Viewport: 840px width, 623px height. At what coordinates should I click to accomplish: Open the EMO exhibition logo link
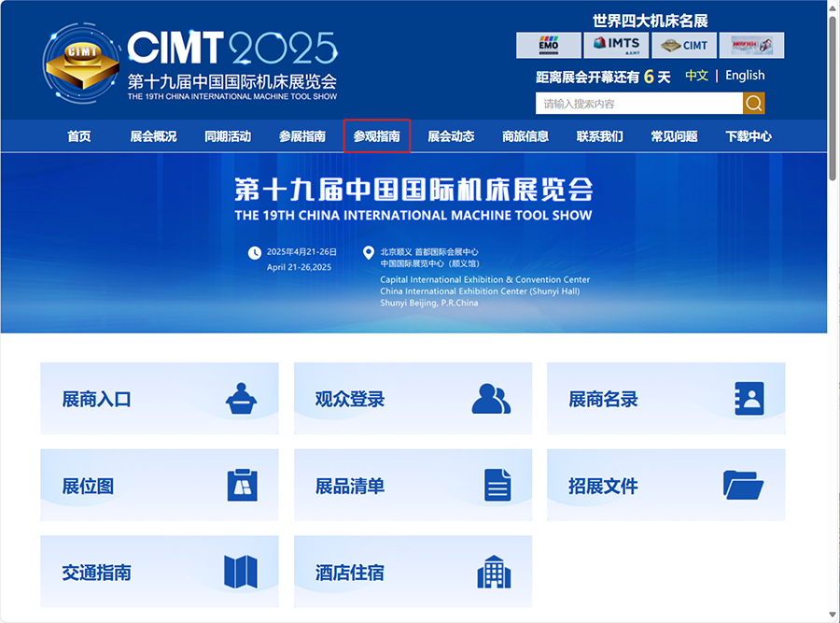549,45
